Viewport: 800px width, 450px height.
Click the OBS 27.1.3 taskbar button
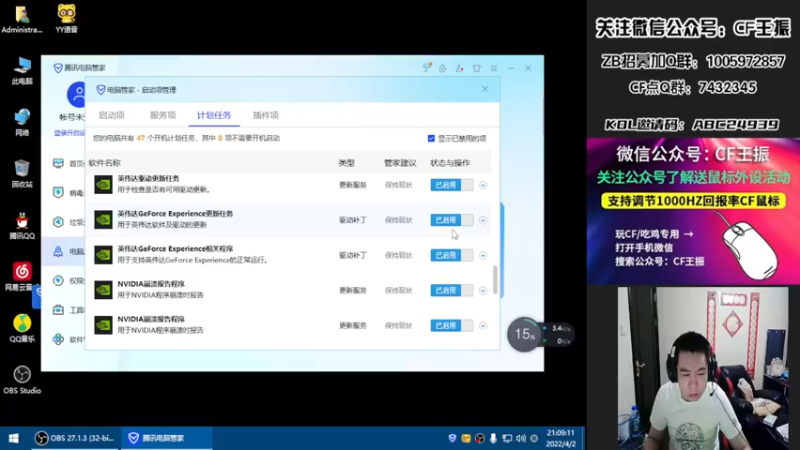coord(75,438)
